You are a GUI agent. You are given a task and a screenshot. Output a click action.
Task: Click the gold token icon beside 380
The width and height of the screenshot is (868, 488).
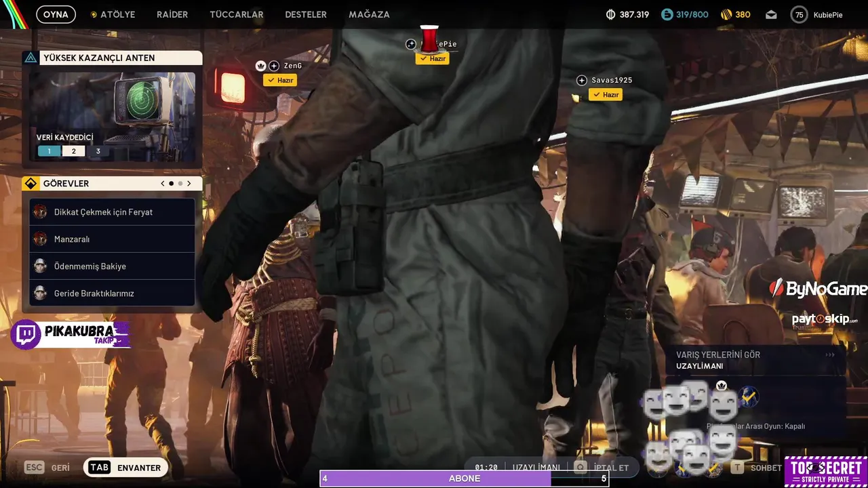pos(726,14)
